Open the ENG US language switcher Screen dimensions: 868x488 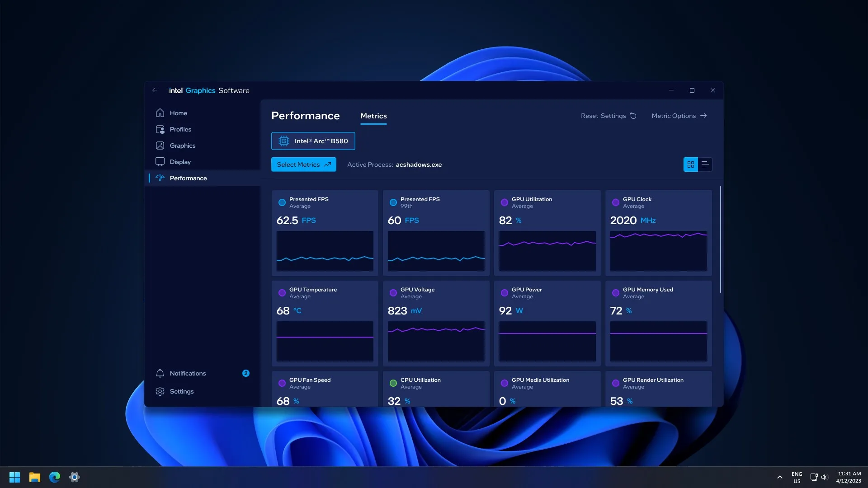(797, 478)
